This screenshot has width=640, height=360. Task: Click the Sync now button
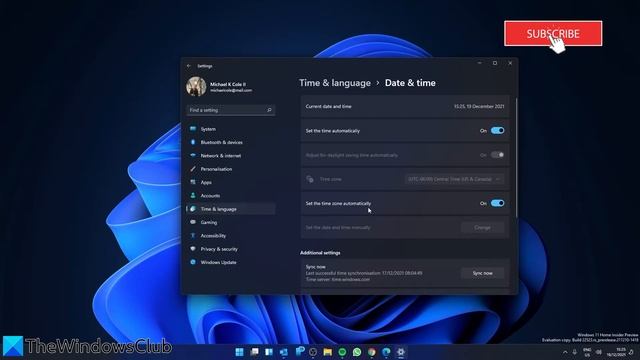click(x=482, y=273)
